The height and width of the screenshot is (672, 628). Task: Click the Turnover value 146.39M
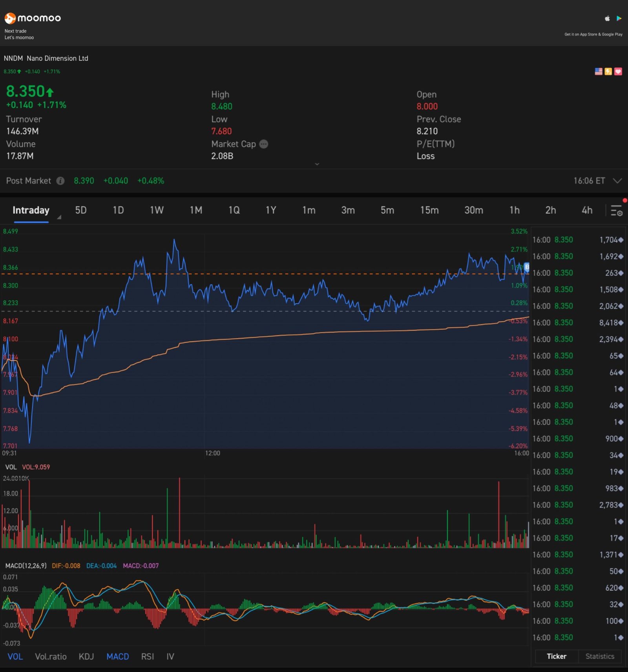coord(22,131)
